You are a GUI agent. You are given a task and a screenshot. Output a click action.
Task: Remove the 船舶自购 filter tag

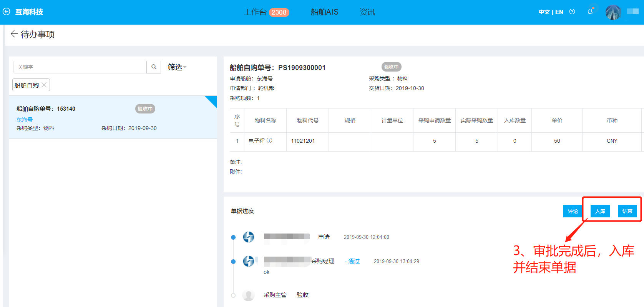pyautogui.click(x=44, y=85)
